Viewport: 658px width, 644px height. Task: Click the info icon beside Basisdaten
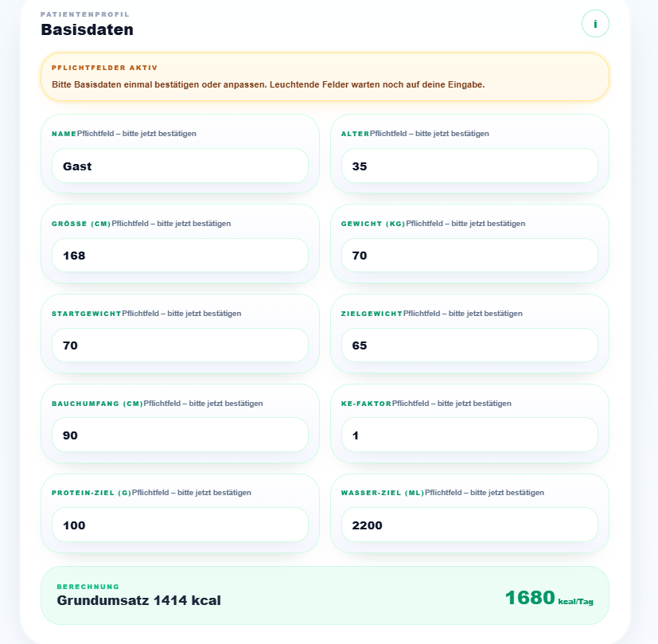pos(595,24)
